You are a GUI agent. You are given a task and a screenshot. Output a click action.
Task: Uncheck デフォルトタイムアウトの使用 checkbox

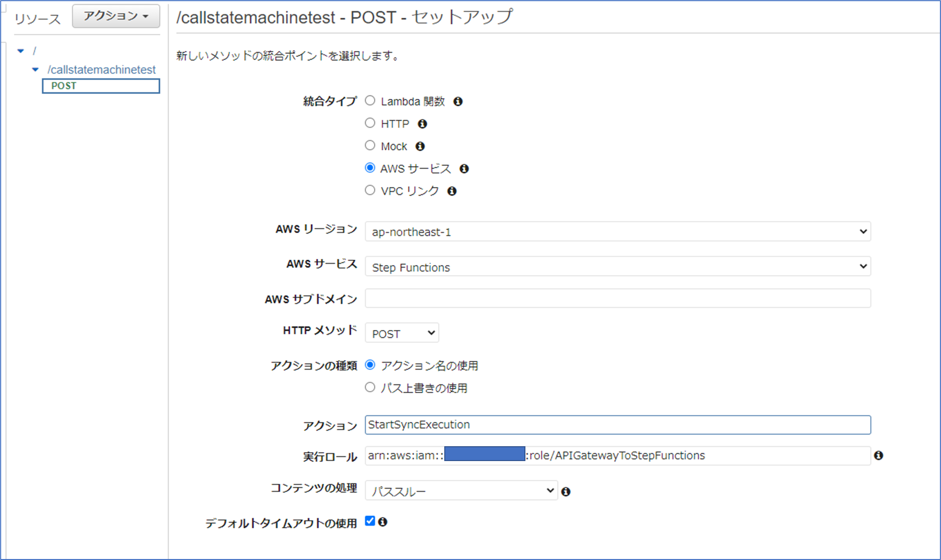(370, 521)
